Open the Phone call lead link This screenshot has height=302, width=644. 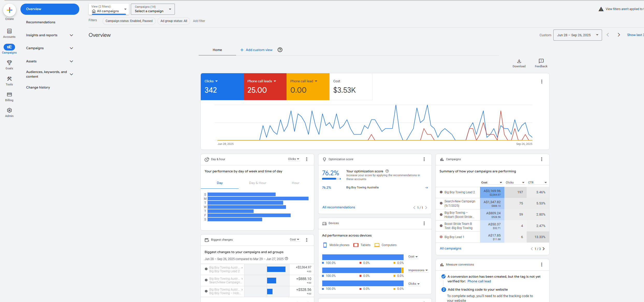479,281
